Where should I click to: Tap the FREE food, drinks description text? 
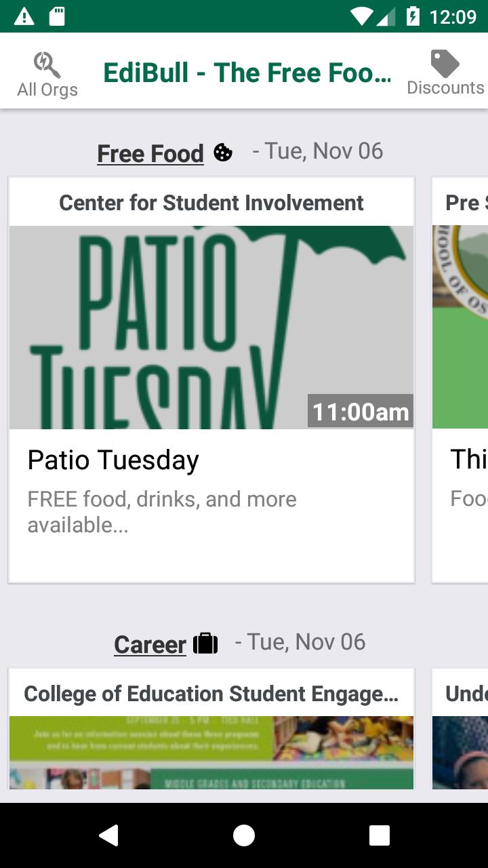162,511
